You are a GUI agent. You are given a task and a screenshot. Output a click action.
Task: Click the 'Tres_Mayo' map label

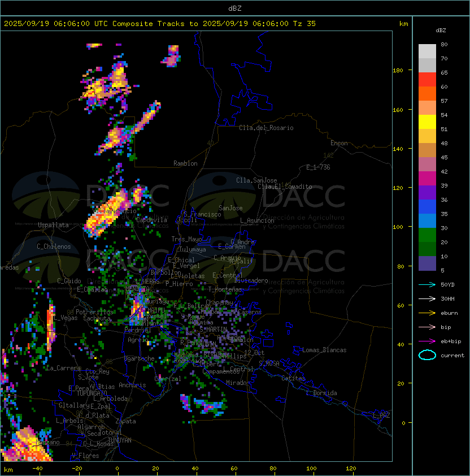click(x=186, y=239)
